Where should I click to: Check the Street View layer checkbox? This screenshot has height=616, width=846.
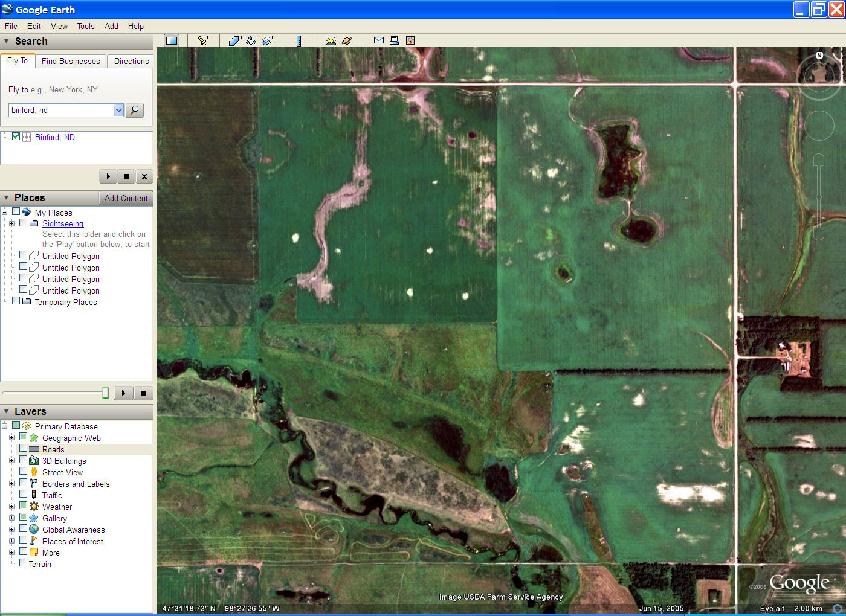point(24,472)
